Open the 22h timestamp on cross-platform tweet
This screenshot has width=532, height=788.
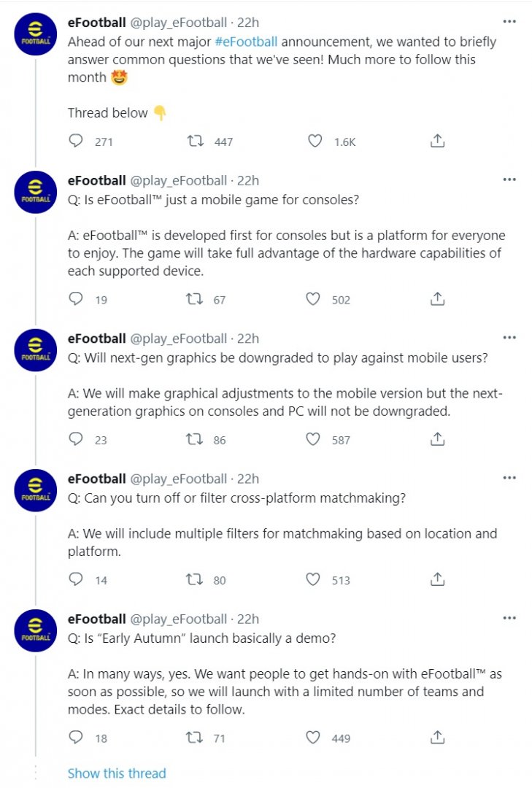coord(248,479)
